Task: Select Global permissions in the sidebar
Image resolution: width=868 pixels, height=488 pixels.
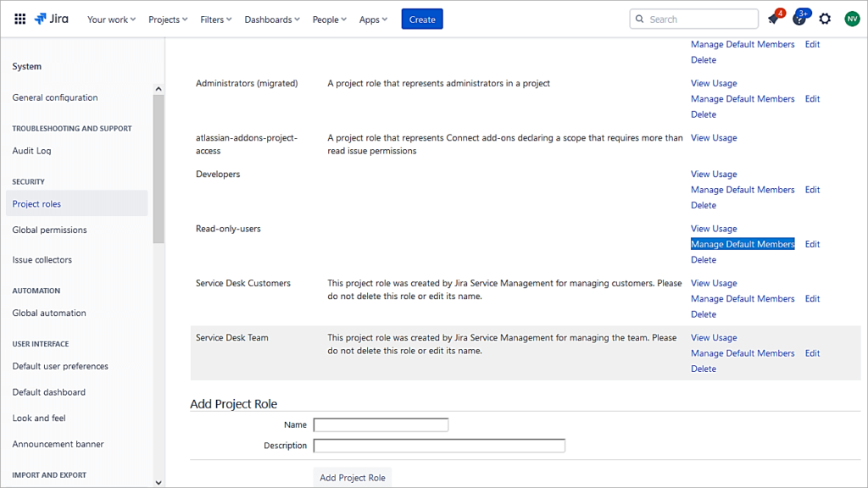Action: pos(48,230)
